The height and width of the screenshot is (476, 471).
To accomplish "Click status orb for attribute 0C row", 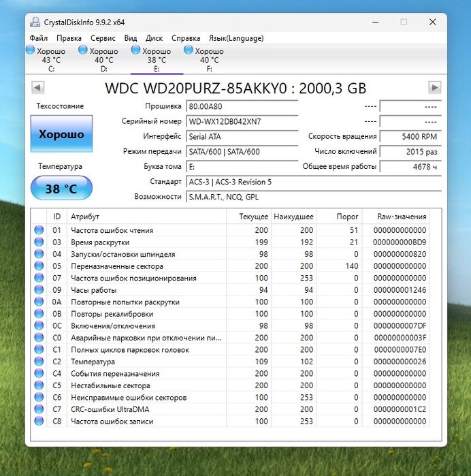I will coord(39,326).
